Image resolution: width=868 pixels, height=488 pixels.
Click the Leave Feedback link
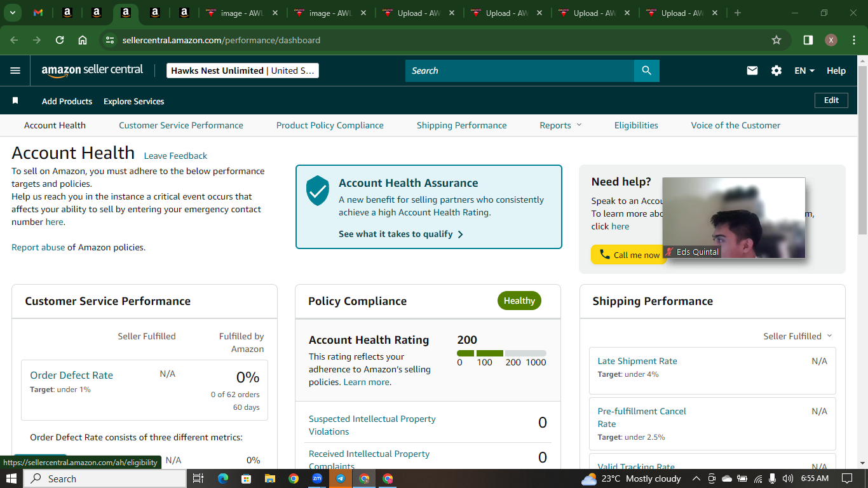click(x=175, y=156)
